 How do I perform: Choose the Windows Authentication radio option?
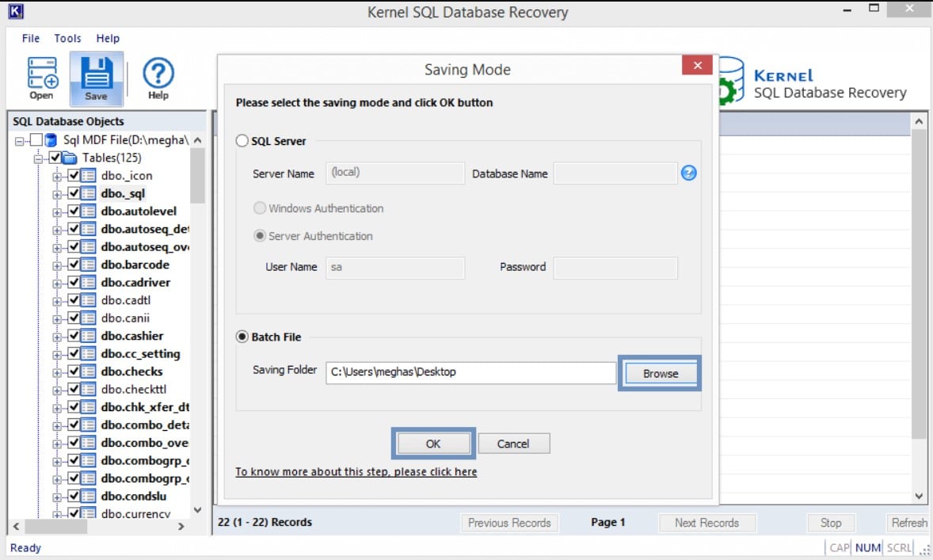click(260, 208)
